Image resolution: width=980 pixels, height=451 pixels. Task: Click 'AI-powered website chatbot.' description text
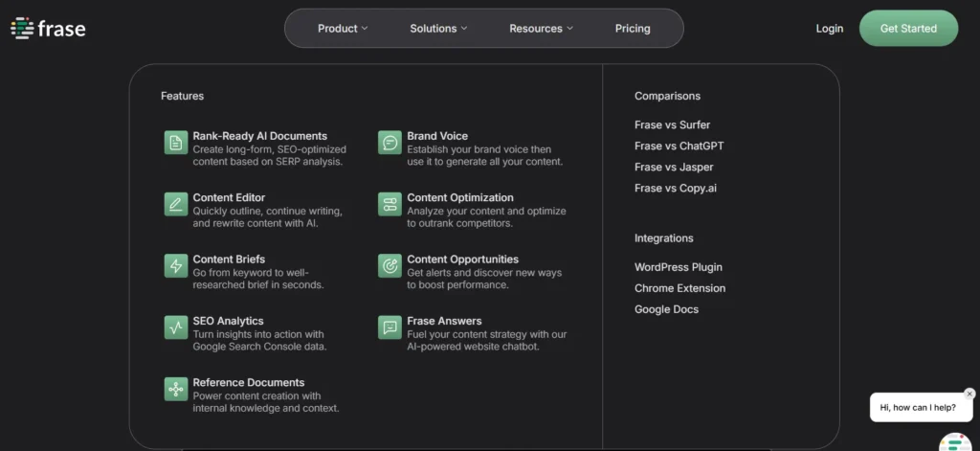[x=473, y=347]
